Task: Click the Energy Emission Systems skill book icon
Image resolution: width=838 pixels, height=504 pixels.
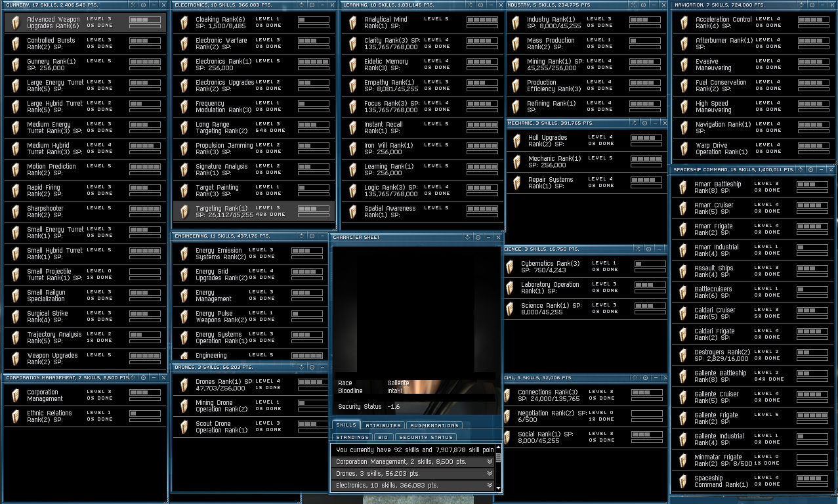Action: click(185, 253)
